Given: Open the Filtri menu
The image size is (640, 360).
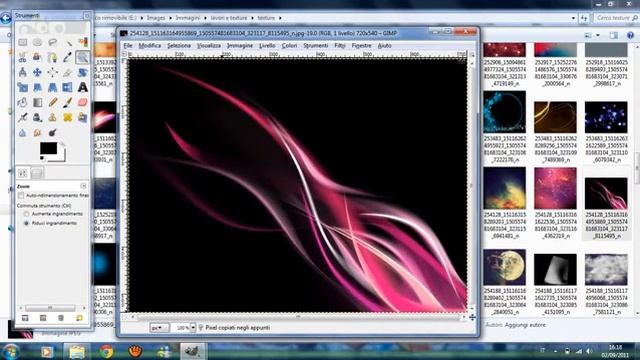Looking at the screenshot, I should click(340, 46).
